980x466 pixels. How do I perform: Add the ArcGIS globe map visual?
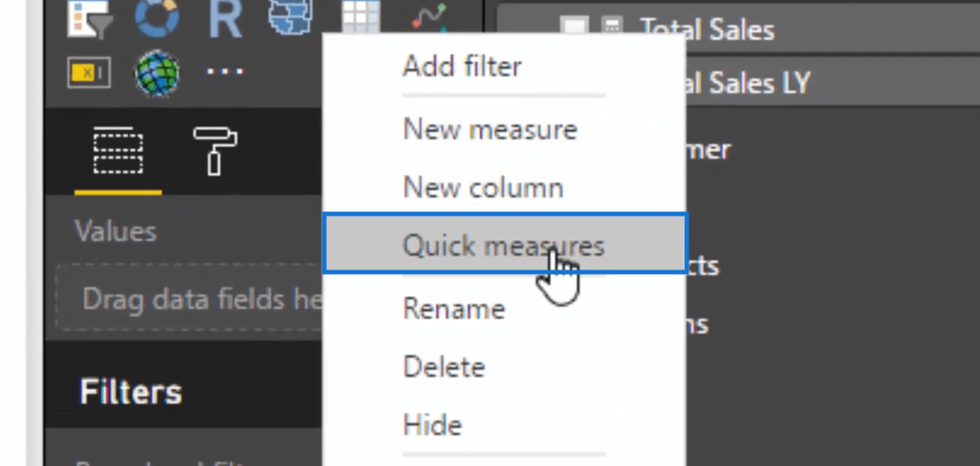(157, 74)
